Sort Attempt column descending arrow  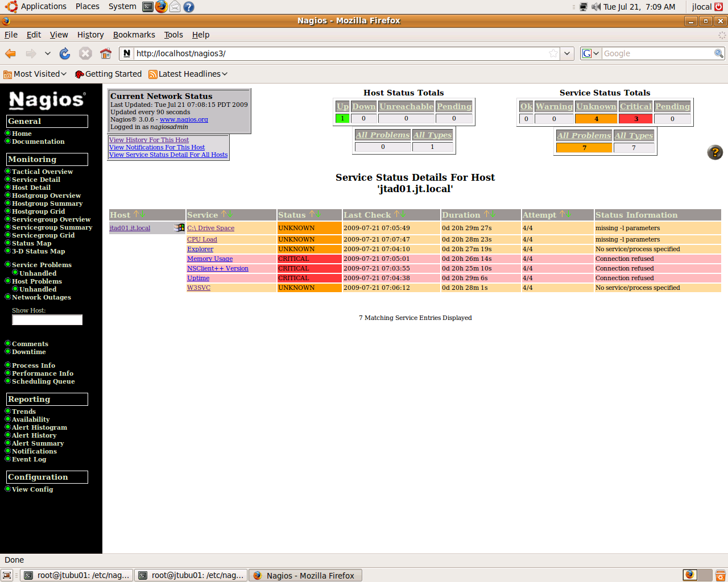click(568, 214)
